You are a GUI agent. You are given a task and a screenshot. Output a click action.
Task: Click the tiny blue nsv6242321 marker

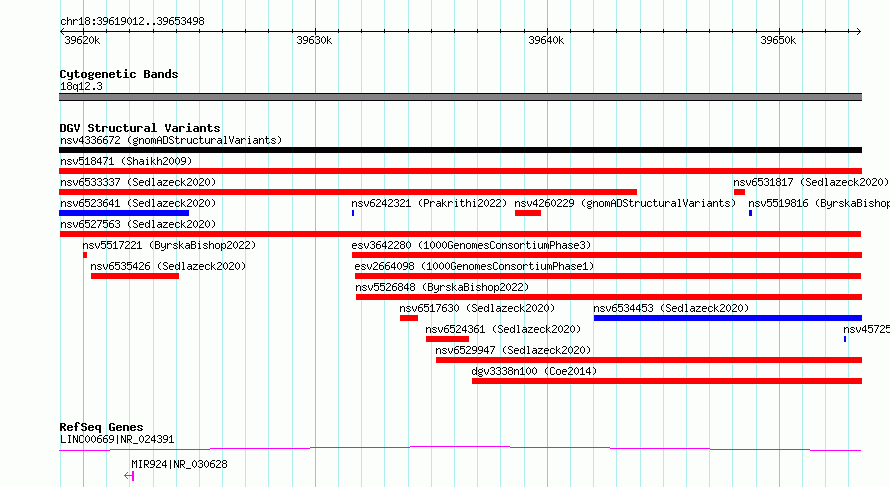(353, 213)
